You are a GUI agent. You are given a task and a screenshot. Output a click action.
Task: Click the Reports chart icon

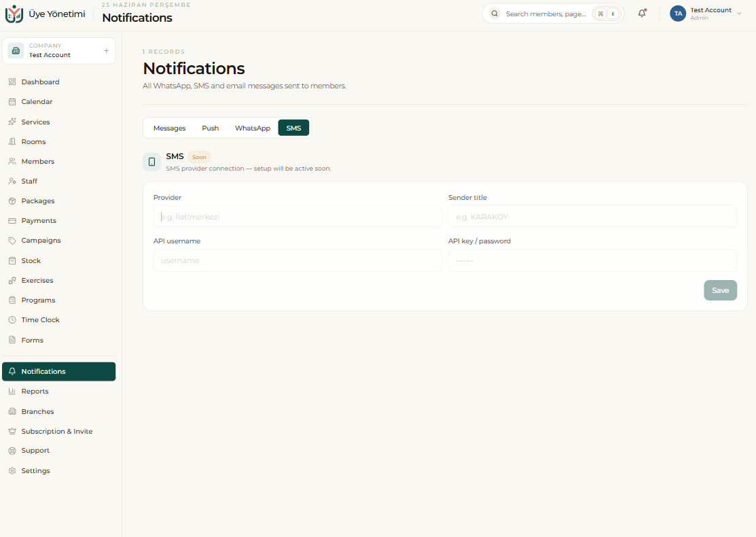(x=12, y=392)
